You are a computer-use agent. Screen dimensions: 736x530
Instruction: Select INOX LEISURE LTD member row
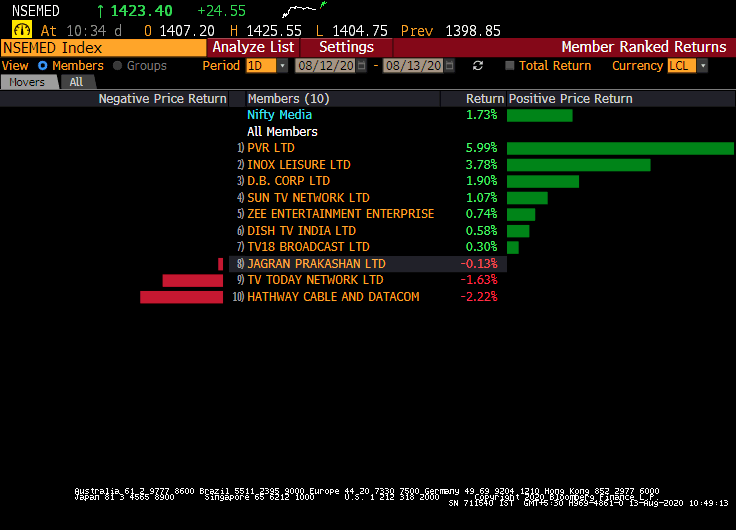[299, 165]
